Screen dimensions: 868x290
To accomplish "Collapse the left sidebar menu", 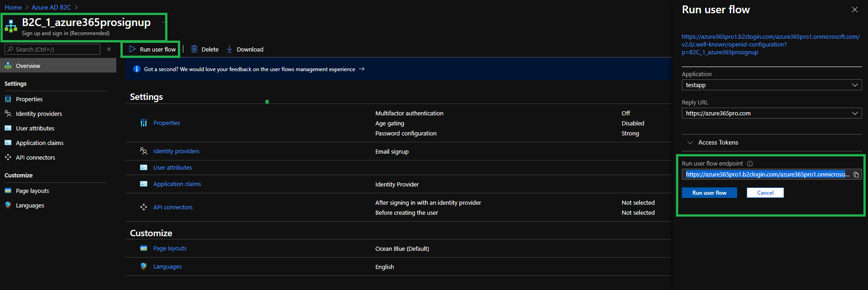I will pos(109,49).
